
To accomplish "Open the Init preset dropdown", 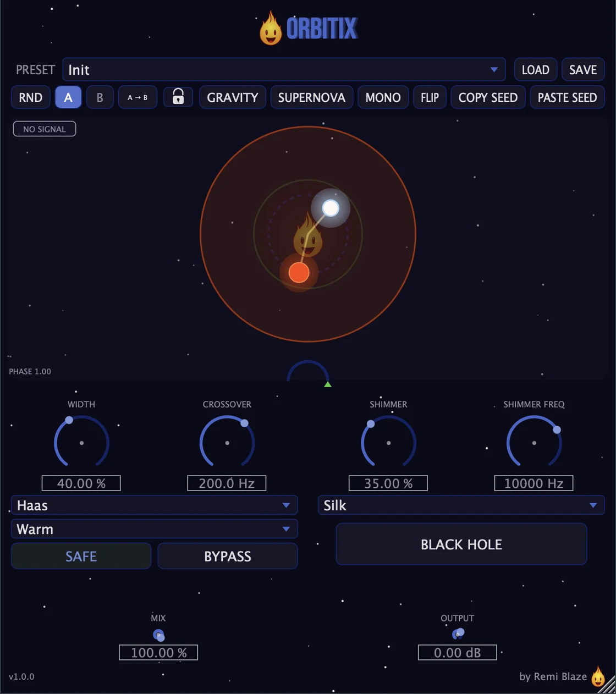I will (284, 70).
